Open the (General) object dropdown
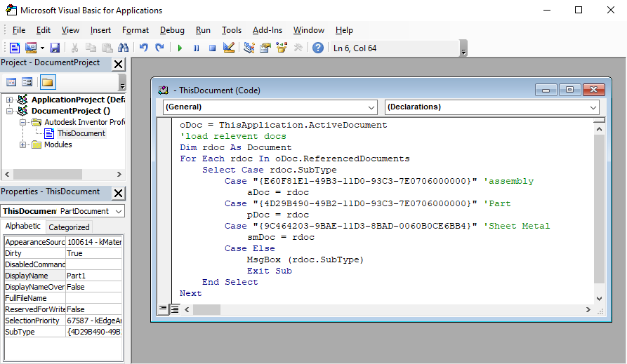The height and width of the screenshot is (364, 627). [x=371, y=107]
